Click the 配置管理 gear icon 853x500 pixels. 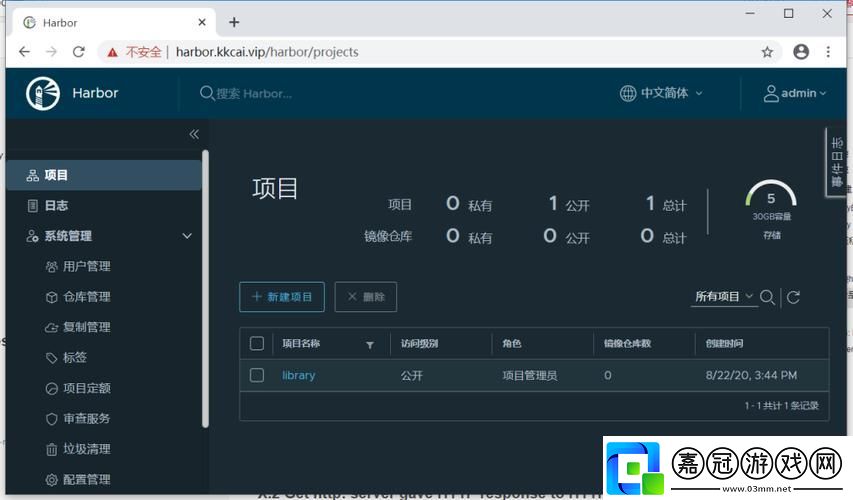point(51,480)
